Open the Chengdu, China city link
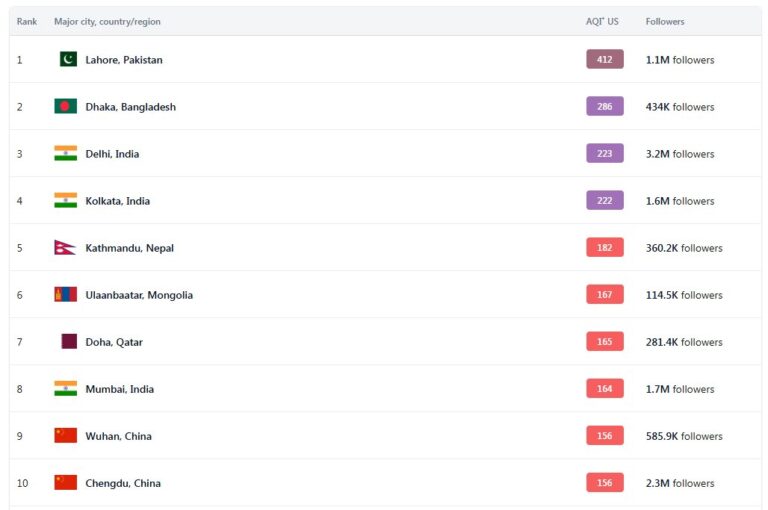The height and width of the screenshot is (510, 768). pyautogui.click(x=121, y=483)
